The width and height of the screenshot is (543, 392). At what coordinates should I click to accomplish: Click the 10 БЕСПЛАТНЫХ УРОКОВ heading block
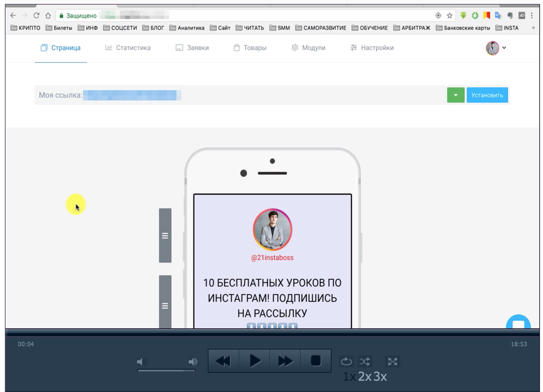click(272, 298)
